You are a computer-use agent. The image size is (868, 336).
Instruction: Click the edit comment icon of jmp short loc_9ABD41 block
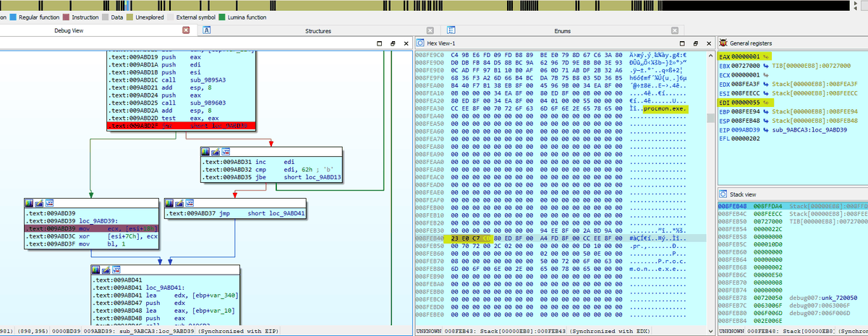pyautogui.click(x=178, y=204)
